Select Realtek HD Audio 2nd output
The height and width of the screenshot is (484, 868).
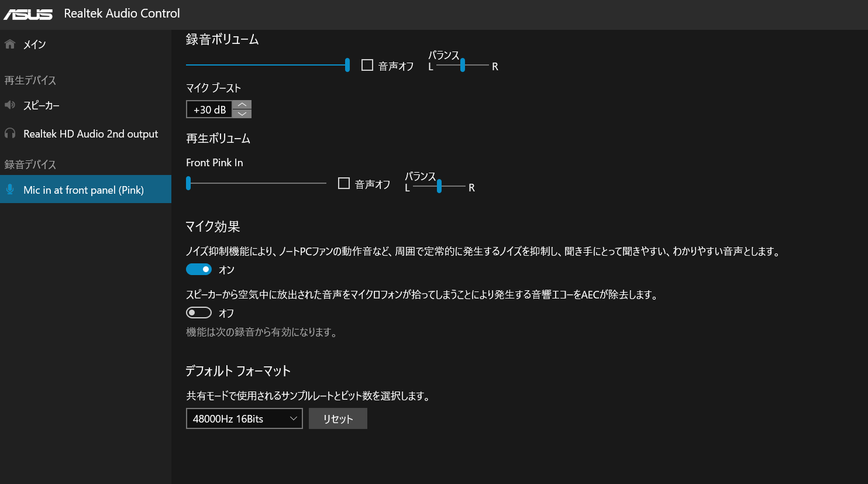(x=91, y=134)
